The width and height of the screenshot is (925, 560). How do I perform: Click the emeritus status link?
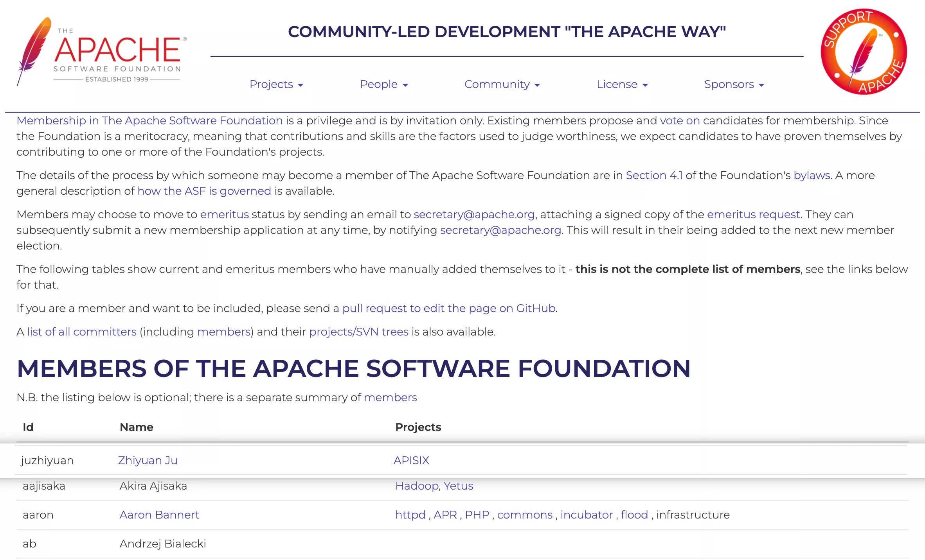click(x=224, y=214)
